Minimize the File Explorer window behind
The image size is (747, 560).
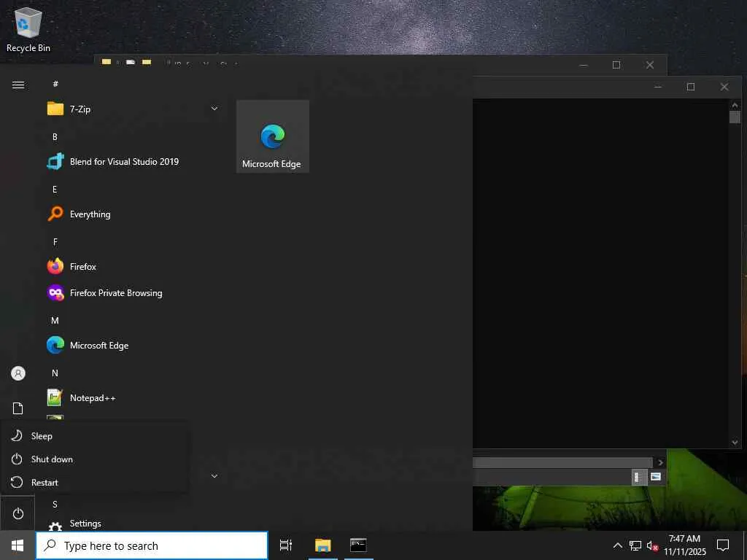(x=583, y=65)
